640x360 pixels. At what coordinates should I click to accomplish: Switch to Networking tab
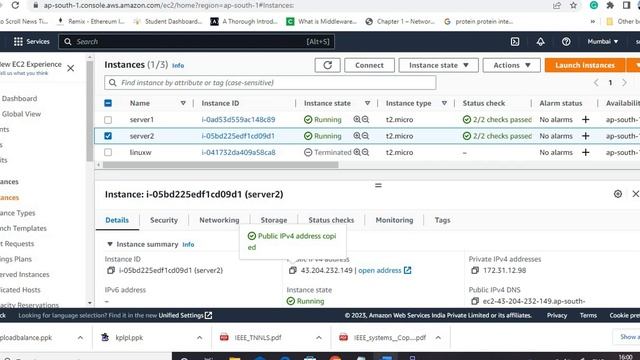[219, 220]
